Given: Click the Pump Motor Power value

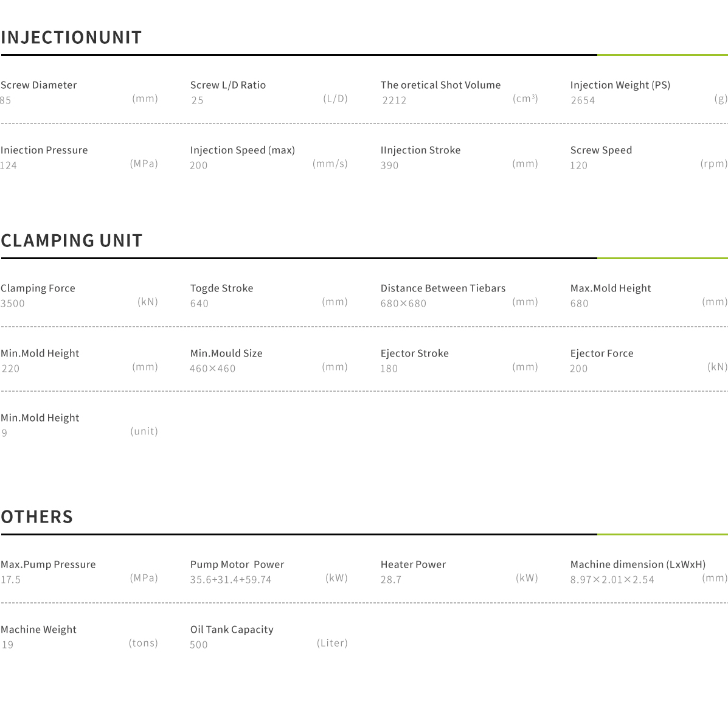Looking at the screenshot, I should [x=231, y=580].
